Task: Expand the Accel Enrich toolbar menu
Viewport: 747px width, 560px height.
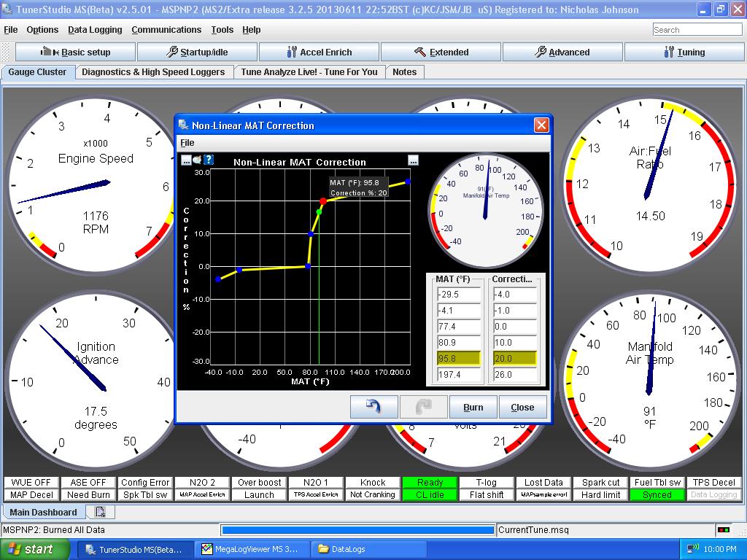Action: tap(319, 52)
